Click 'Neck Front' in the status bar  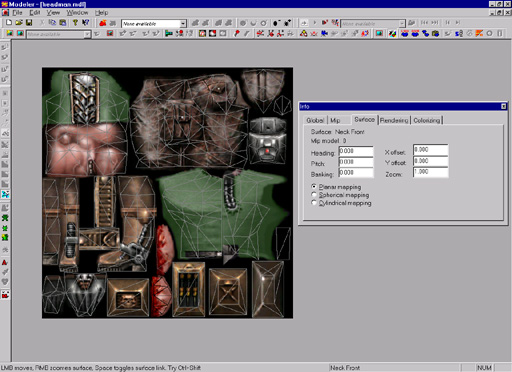pyautogui.click(x=345, y=368)
